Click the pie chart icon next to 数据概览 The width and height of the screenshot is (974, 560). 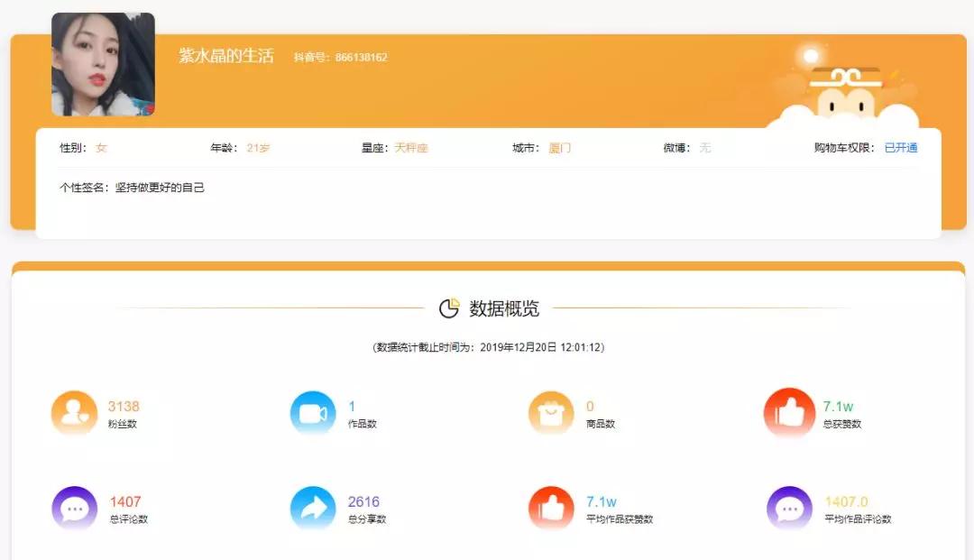(x=449, y=308)
